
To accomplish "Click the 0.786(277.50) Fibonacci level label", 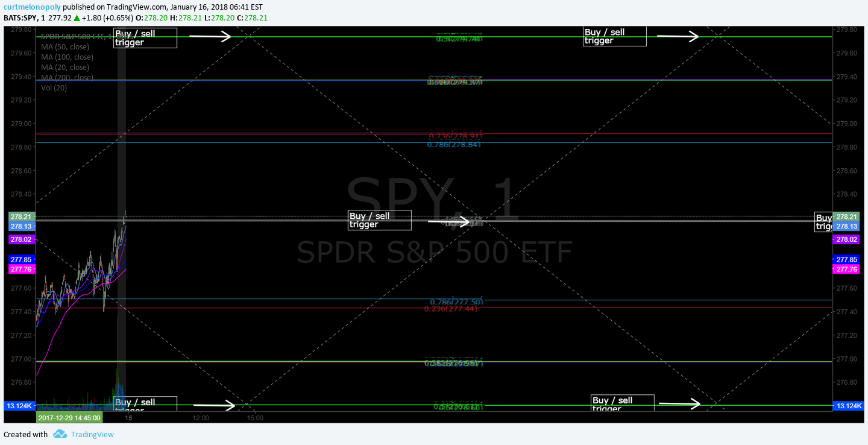I will pos(457,302).
